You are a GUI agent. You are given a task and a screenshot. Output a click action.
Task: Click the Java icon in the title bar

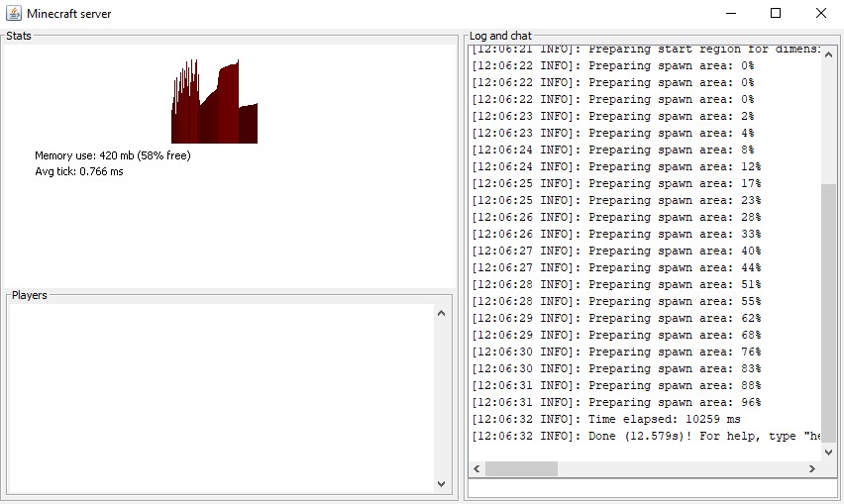click(x=14, y=13)
